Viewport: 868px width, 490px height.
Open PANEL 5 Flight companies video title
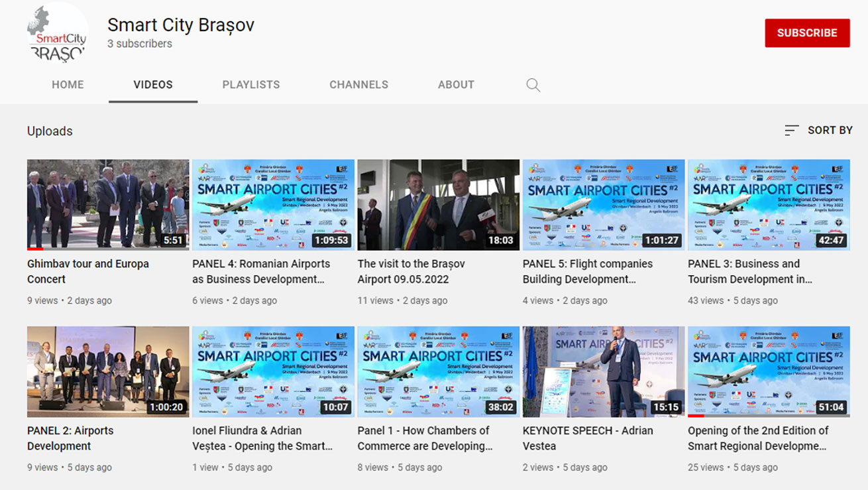pos(587,271)
